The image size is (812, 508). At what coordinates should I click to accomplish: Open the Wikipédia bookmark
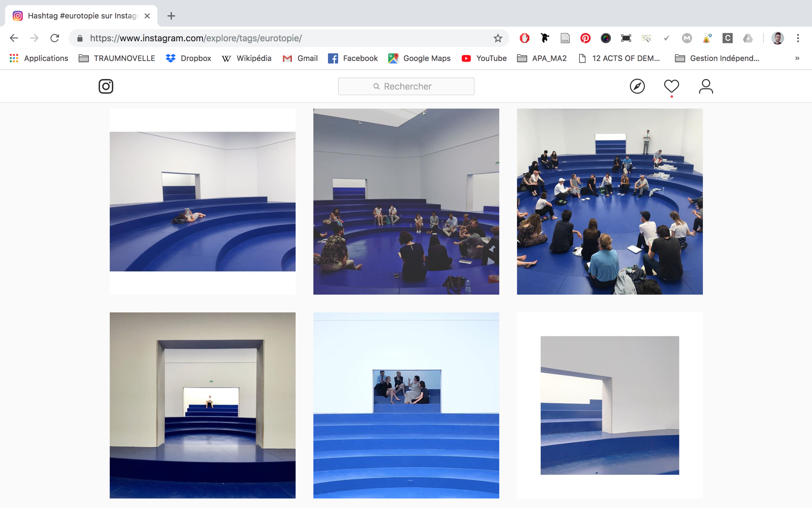point(247,59)
